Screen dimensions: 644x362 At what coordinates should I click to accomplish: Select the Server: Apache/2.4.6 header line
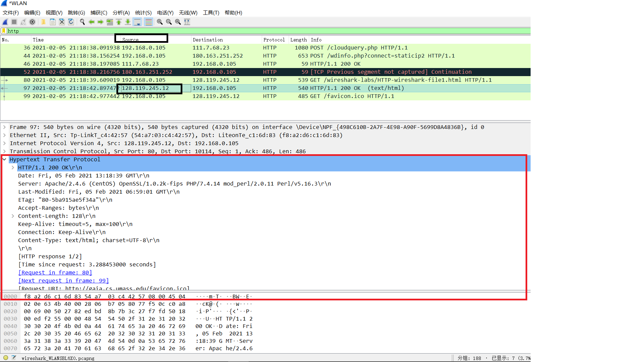(x=175, y=184)
